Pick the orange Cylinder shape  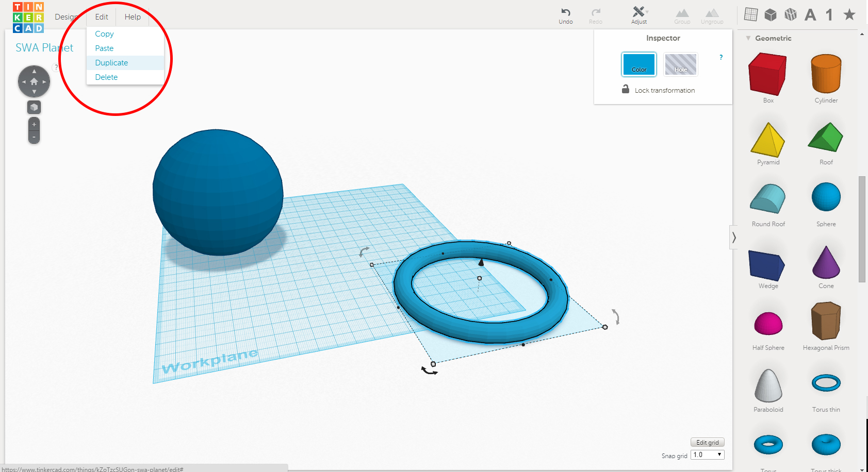coord(826,74)
